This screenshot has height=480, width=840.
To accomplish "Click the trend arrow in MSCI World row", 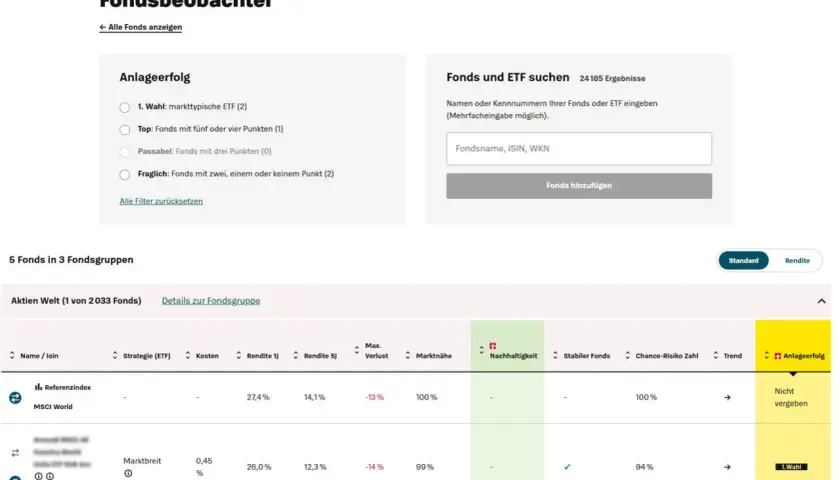I will coord(727,398).
